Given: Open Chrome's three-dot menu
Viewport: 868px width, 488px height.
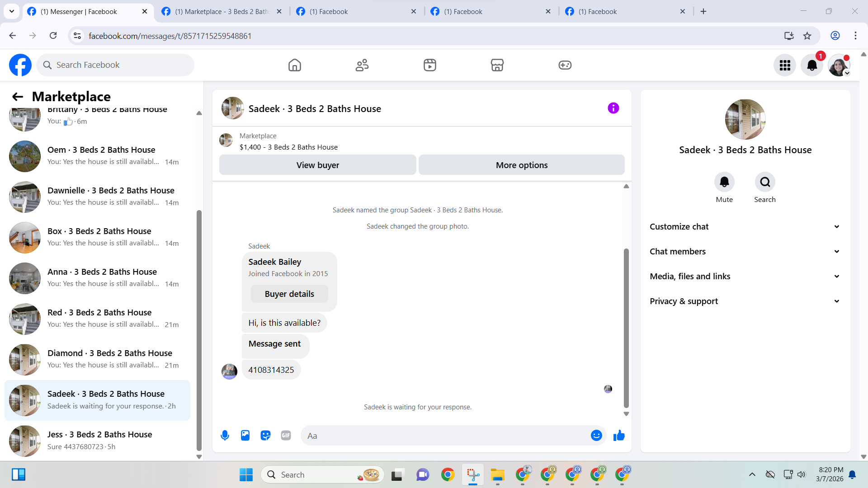Looking at the screenshot, I should (x=855, y=36).
